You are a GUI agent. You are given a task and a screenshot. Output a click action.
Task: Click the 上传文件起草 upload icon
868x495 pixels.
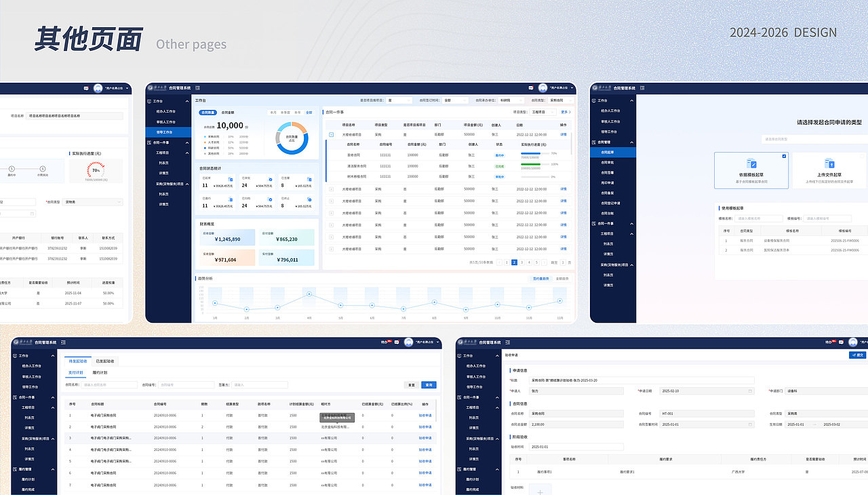coord(829,163)
